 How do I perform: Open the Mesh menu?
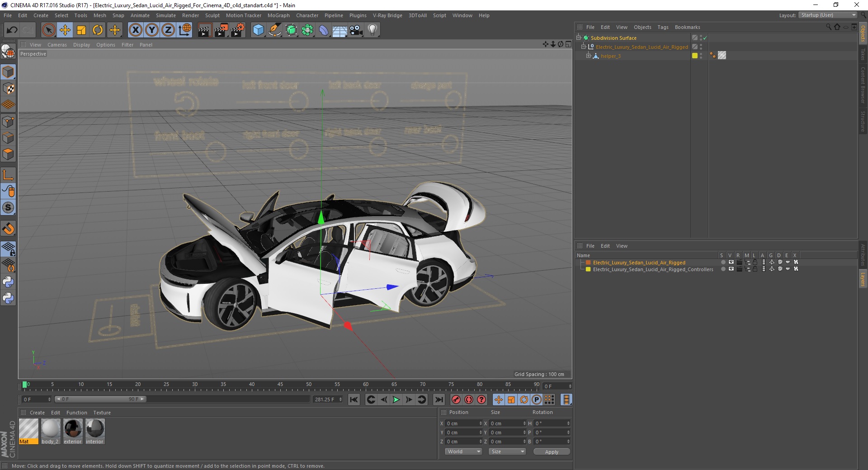tap(99, 15)
